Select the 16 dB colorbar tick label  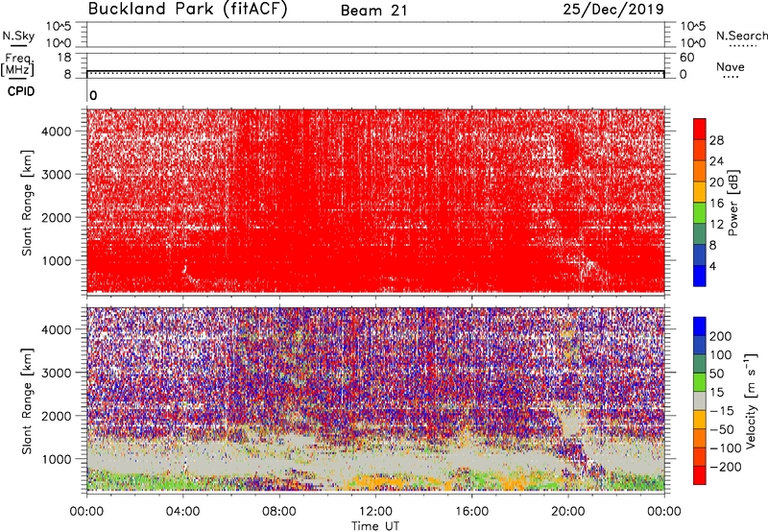point(716,204)
